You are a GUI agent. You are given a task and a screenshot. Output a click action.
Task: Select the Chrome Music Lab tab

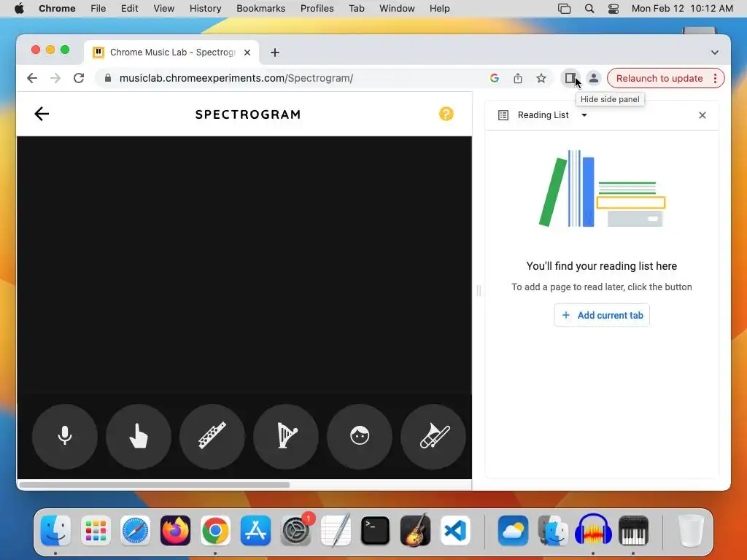coord(171,52)
